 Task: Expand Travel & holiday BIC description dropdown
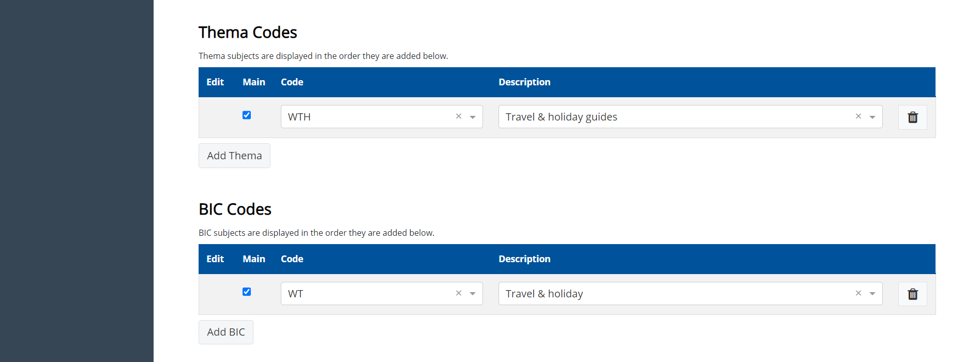click(872, 294)
